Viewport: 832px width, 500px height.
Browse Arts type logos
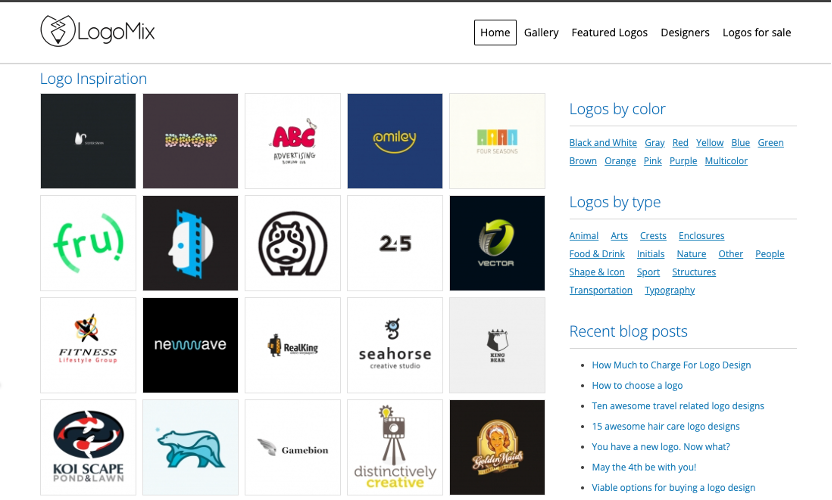619,236
